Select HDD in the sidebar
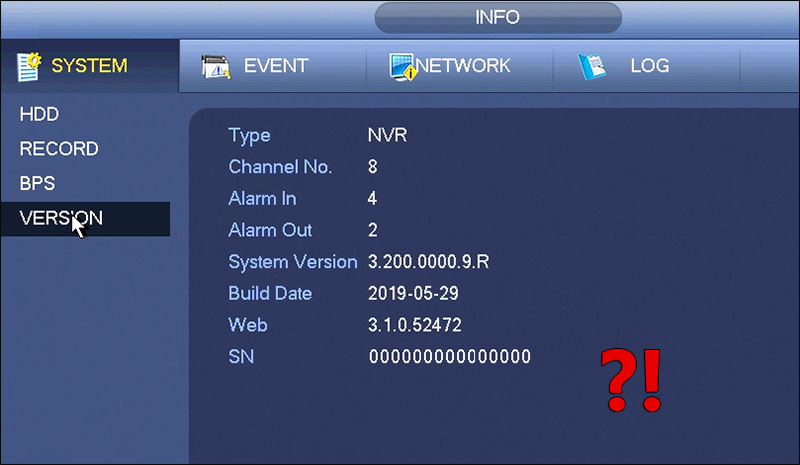The width and height of the screenshot is (800, 465). (x=39, y=114)
